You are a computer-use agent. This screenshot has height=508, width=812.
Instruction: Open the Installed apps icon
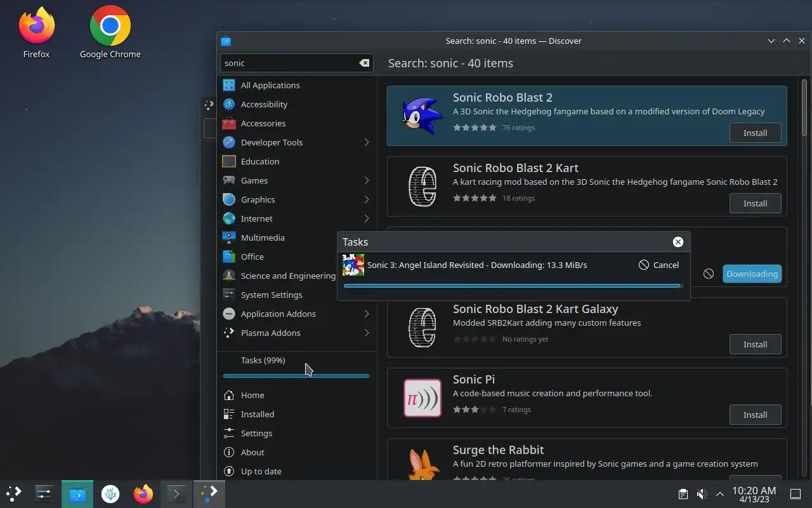[x=229, y=414]
